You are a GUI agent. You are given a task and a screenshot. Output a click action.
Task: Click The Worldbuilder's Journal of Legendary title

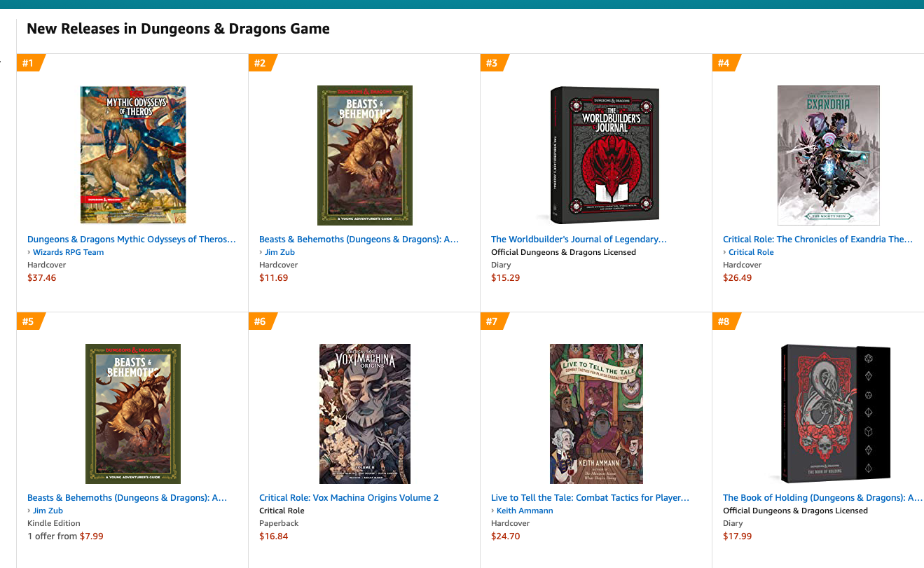pos(579,240)
